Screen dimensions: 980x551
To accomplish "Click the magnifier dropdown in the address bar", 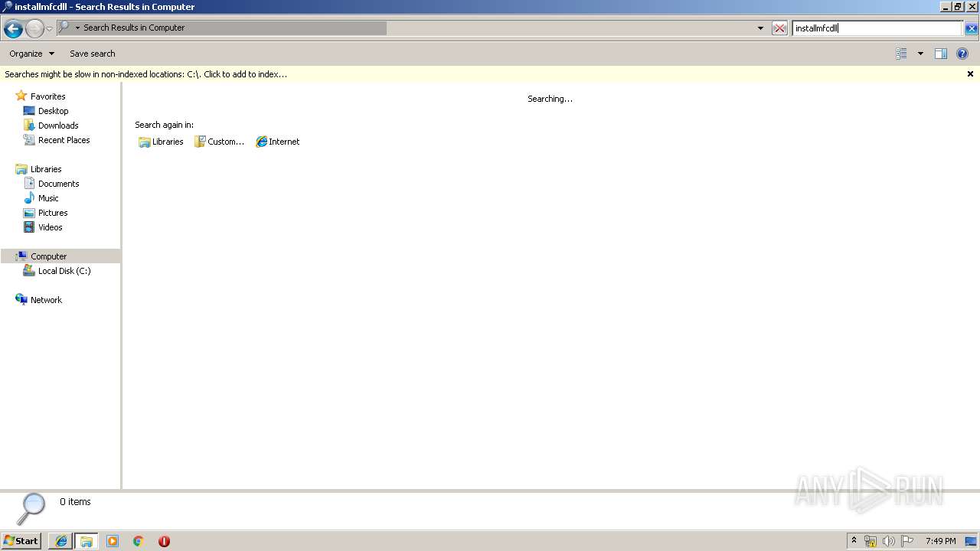I will 77,28.
